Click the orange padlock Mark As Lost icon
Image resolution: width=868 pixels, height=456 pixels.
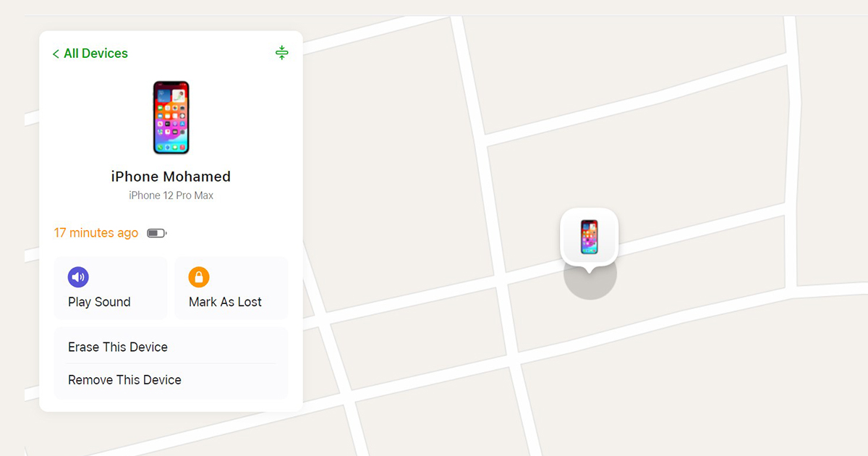(199, 276)
